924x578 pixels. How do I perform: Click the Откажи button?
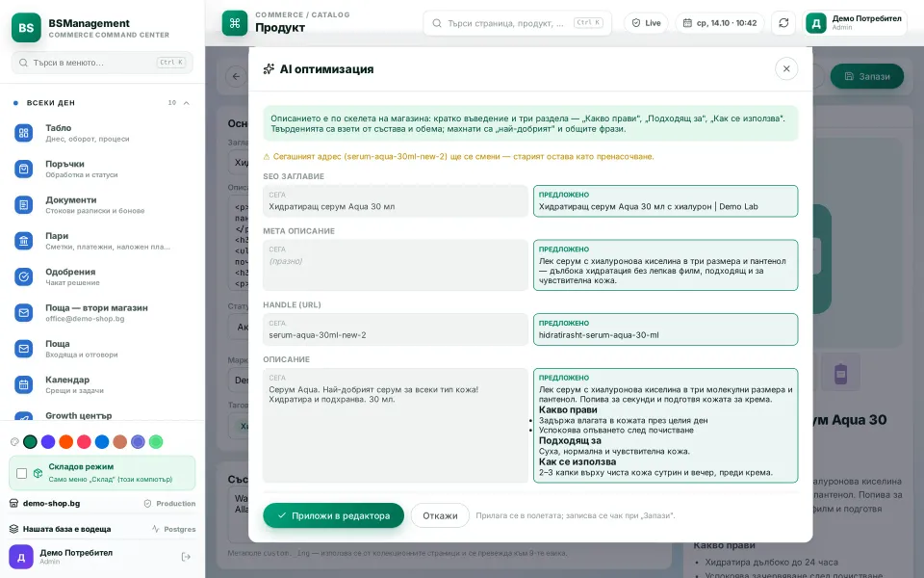440,515
